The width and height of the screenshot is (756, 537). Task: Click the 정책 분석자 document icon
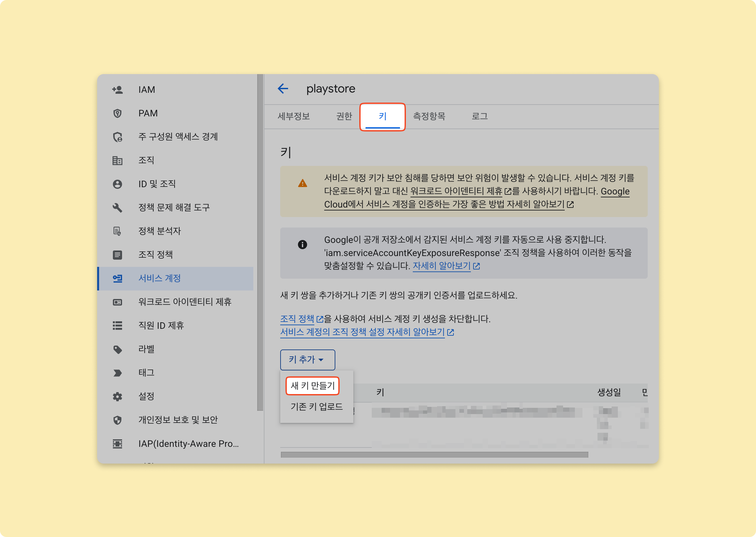point(117,231)
